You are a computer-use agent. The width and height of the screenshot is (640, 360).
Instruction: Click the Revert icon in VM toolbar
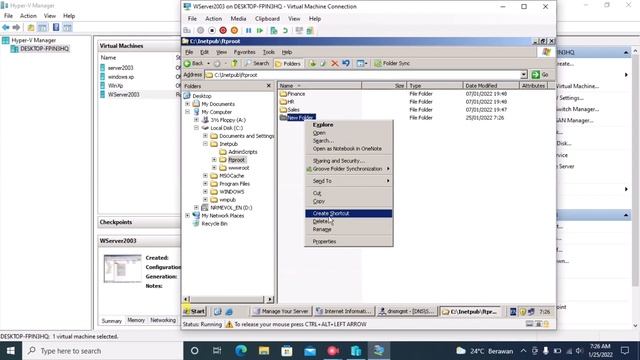tap(285, 31)
